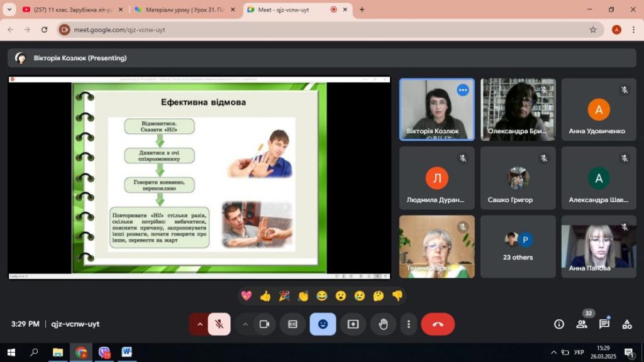
Task: Send the thumbs up reaction
Action: point(265,295)
